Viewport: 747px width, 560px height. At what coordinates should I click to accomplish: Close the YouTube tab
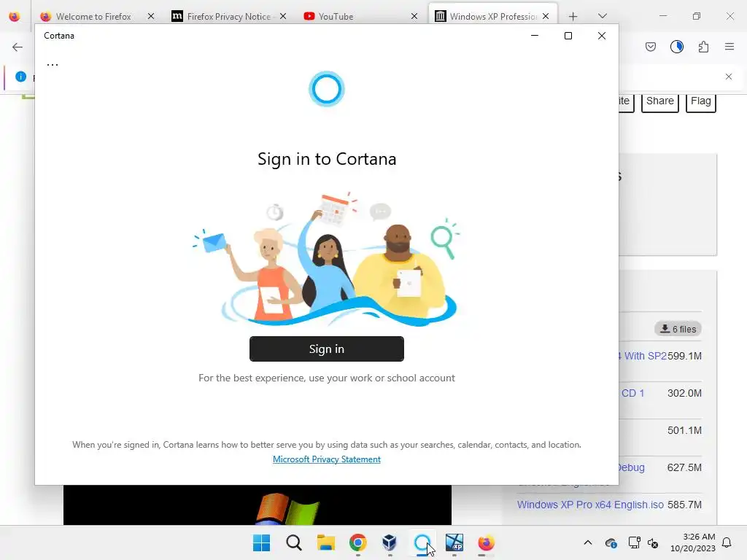point(414,16)
